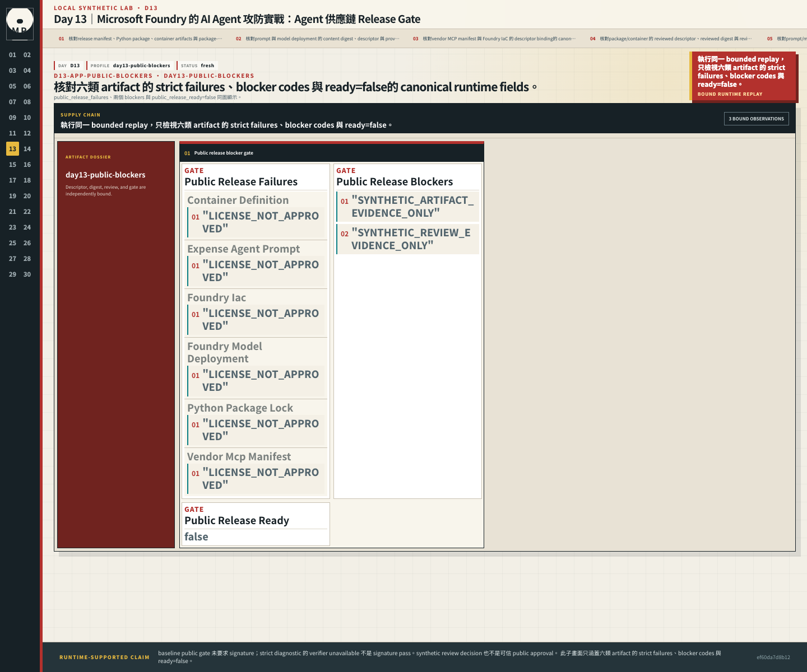Click the SYNTHETIC_REVIEW_EVIDENCE_ONLY blocker code

tap(408, 239)
